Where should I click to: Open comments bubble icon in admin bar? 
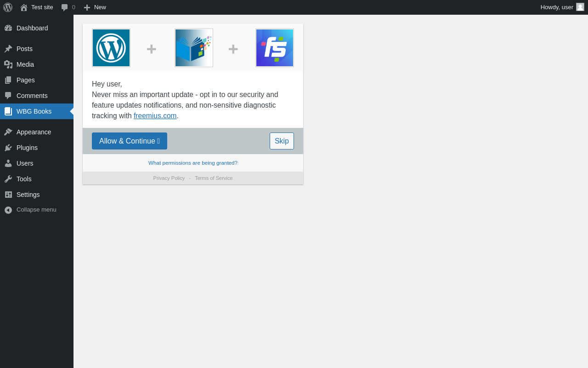[65, 7]
